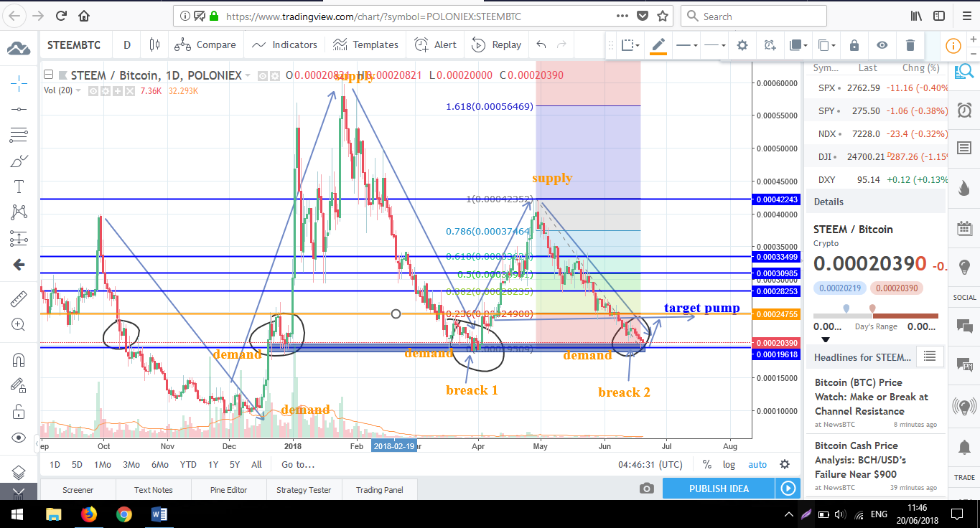
Task: Open the Ideas lightbulb panel
Action: click(964, 267)
